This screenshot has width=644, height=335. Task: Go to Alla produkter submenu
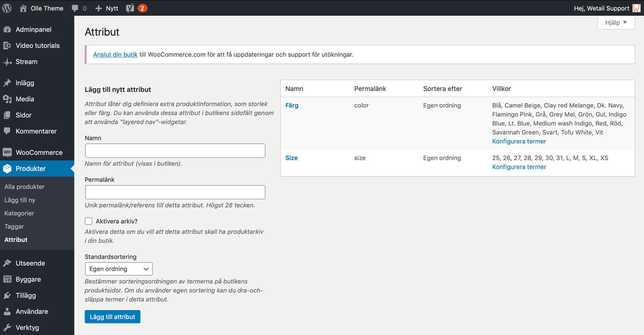click(24, 187)
